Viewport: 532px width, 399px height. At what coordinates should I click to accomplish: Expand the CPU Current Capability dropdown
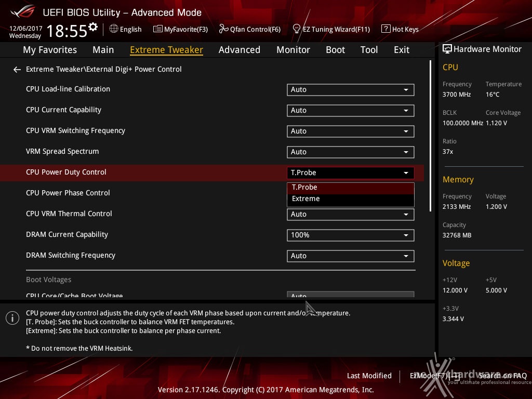point(351,110)
